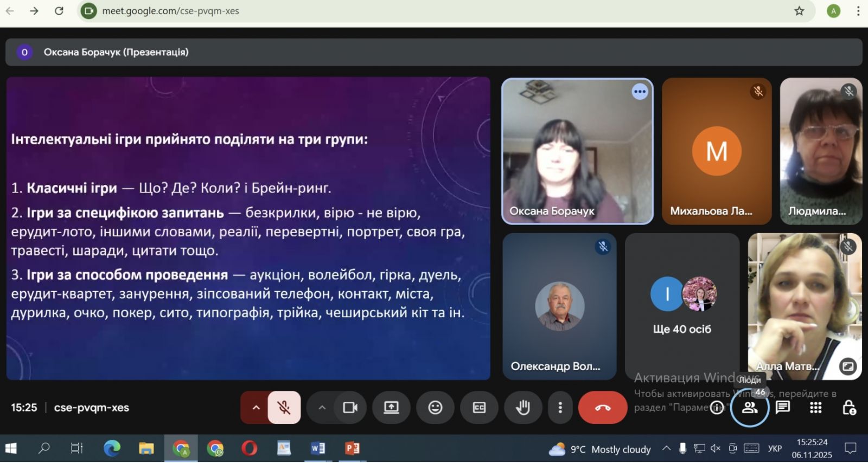Open the Activities grid icon
The height and width of the screenshot is (463, 868).
[815, 407]
